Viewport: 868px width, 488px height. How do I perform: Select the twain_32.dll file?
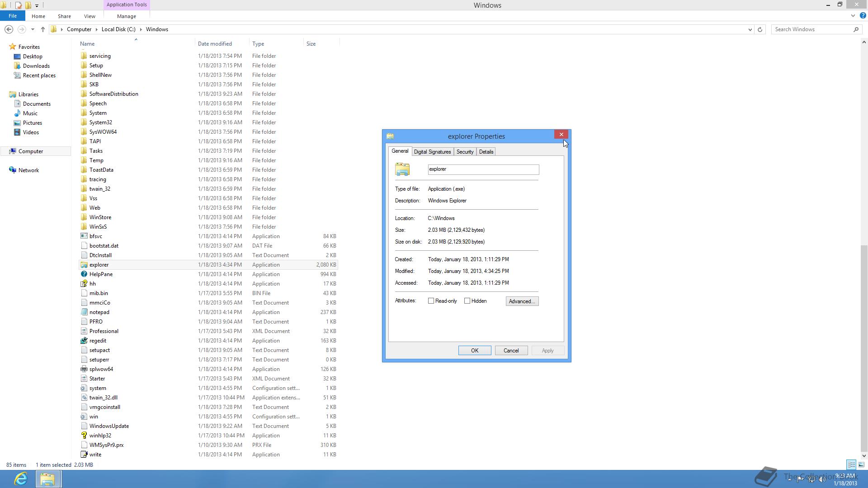tap(104, 398)
